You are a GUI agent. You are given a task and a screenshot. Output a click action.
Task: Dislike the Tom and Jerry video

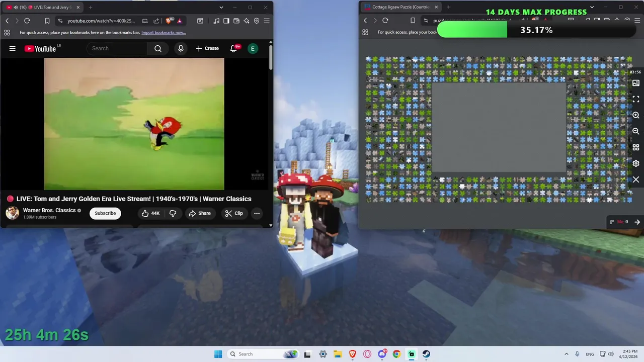173,213
